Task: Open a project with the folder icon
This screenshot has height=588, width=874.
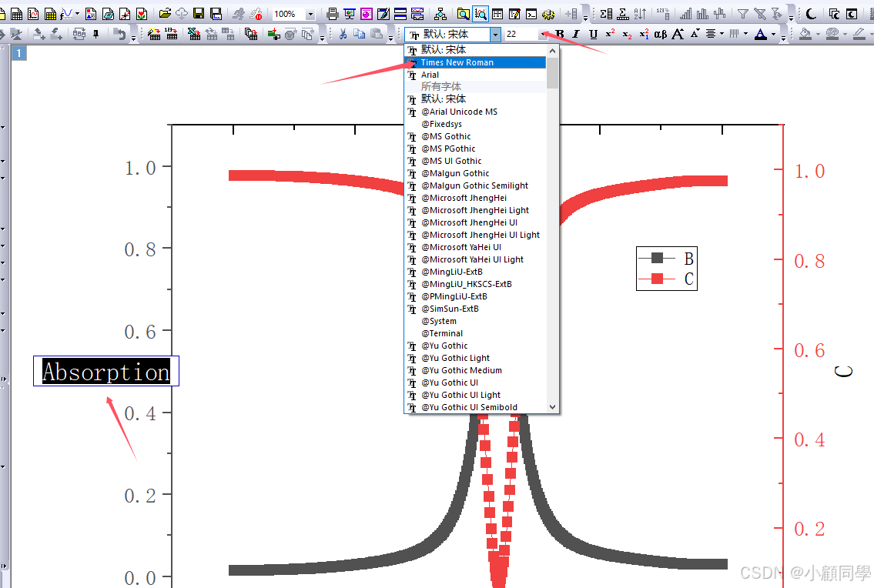Action: (165, 13)
